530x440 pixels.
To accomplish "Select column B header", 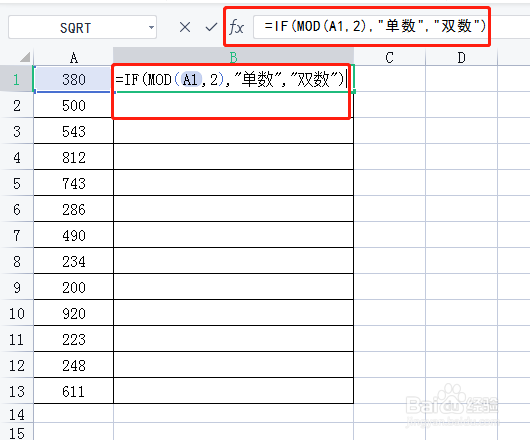I will 233,57.
